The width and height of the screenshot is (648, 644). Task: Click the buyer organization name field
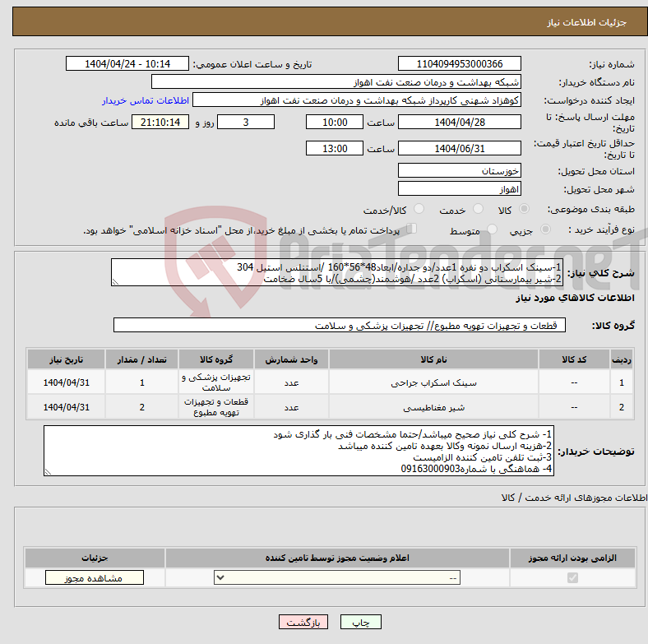[336, 82]
